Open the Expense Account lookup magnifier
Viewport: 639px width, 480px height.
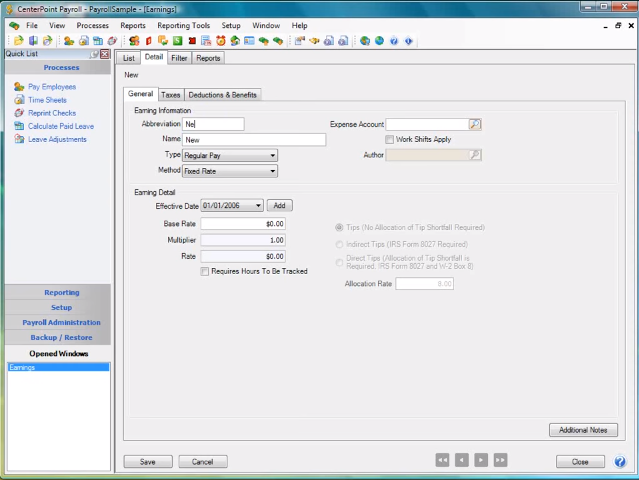(475, 124)
